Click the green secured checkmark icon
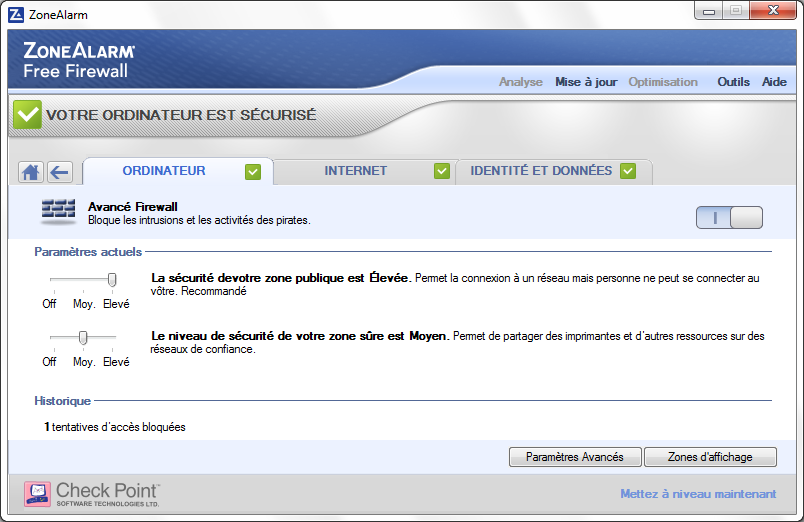The width and height of the screenshot is (804, 522). [x=27, y=114]
